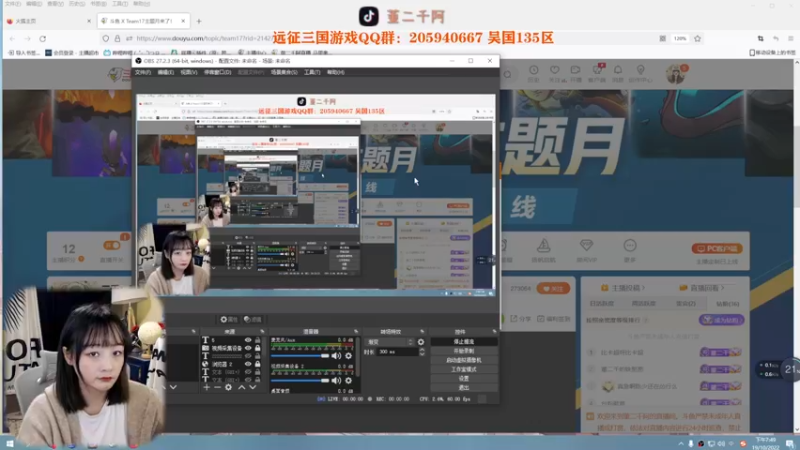Viewport: 800px width, 450px height.
Task: Open the browser hamburger menu
Action: [791, 38]
